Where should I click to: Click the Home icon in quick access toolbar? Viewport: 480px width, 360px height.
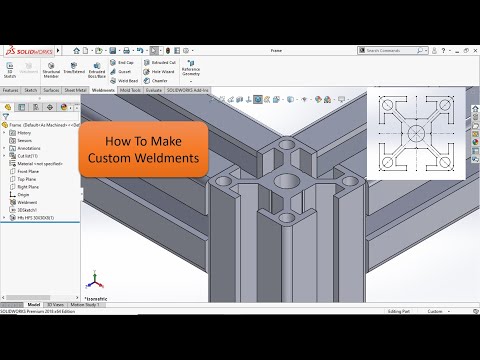tap(76, 51)
